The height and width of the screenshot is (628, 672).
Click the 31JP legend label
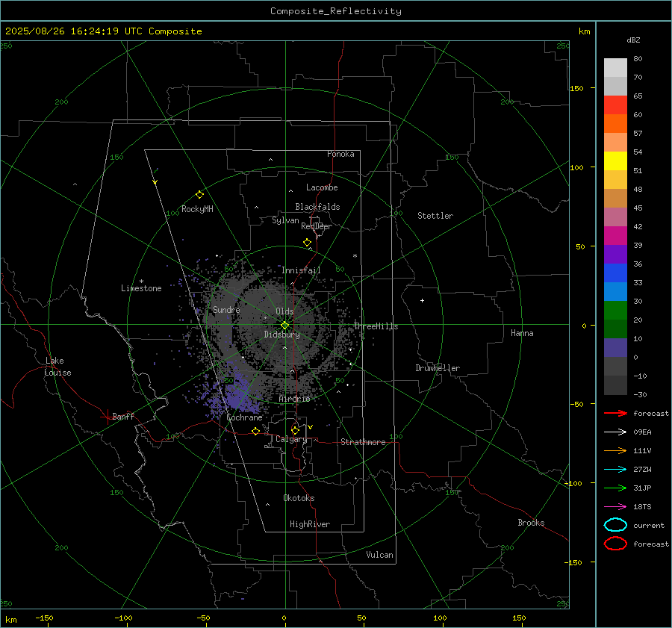pos(642,488)
